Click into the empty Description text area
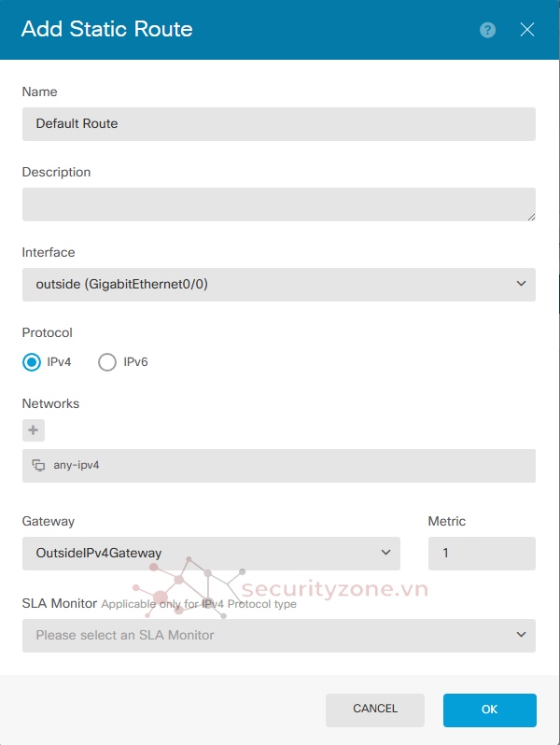 pyautogui.click(x=279, y=204)
